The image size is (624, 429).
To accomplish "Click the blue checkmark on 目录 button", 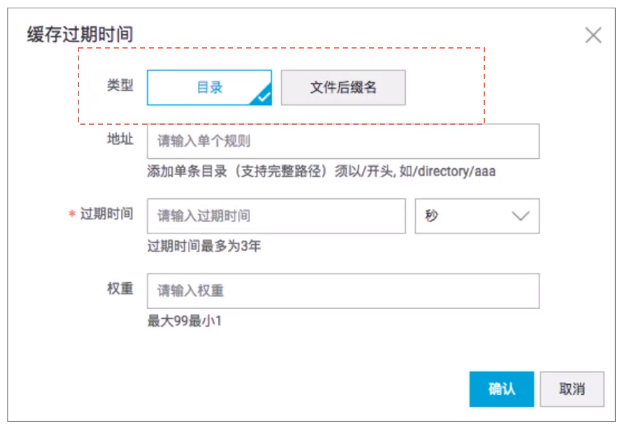I will (x=263, y=97).
